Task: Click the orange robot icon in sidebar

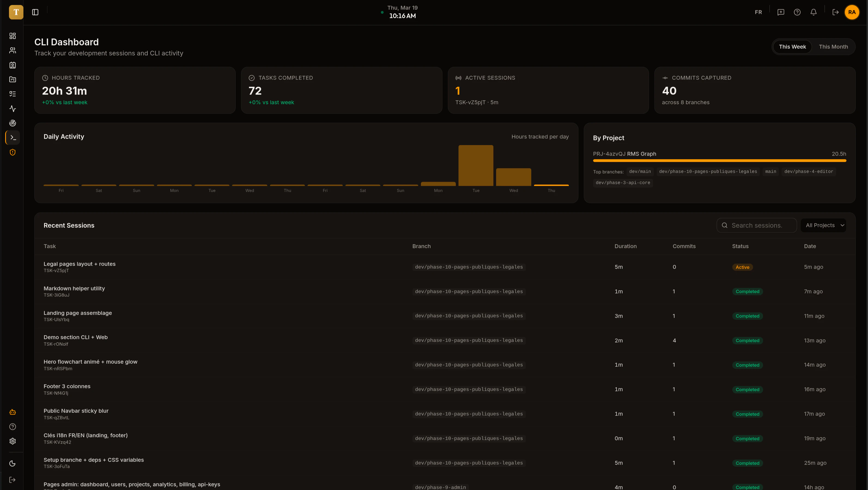Action: point(13,412)
